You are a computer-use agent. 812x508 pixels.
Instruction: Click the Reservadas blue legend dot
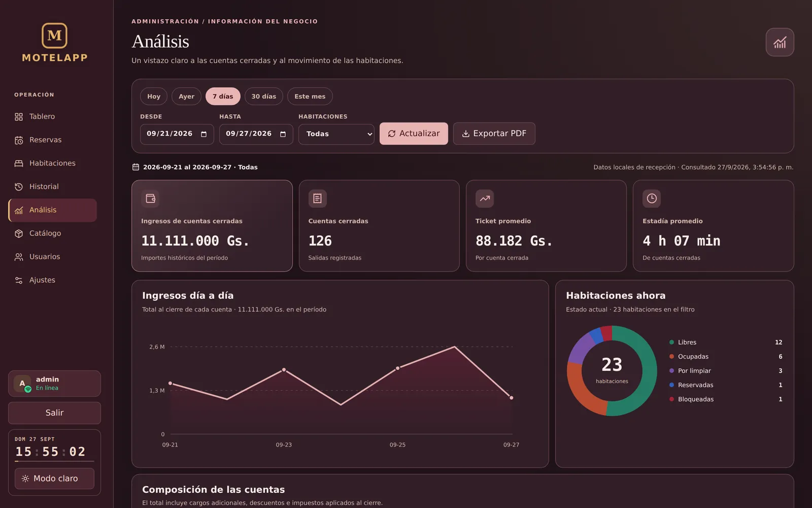(671, 385)
